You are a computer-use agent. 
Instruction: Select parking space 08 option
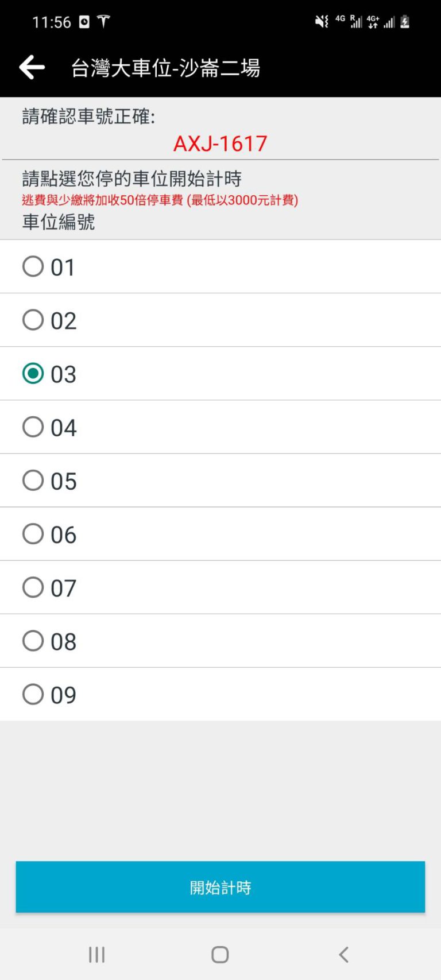click(220, 640)
